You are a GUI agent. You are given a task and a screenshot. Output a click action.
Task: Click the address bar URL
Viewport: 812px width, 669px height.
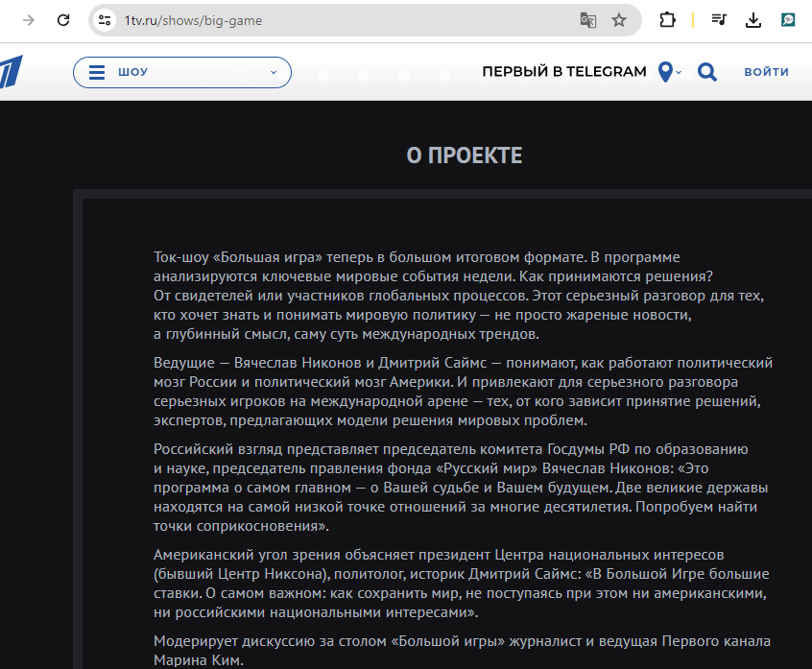pyautogui.click(x=193, y=21)
